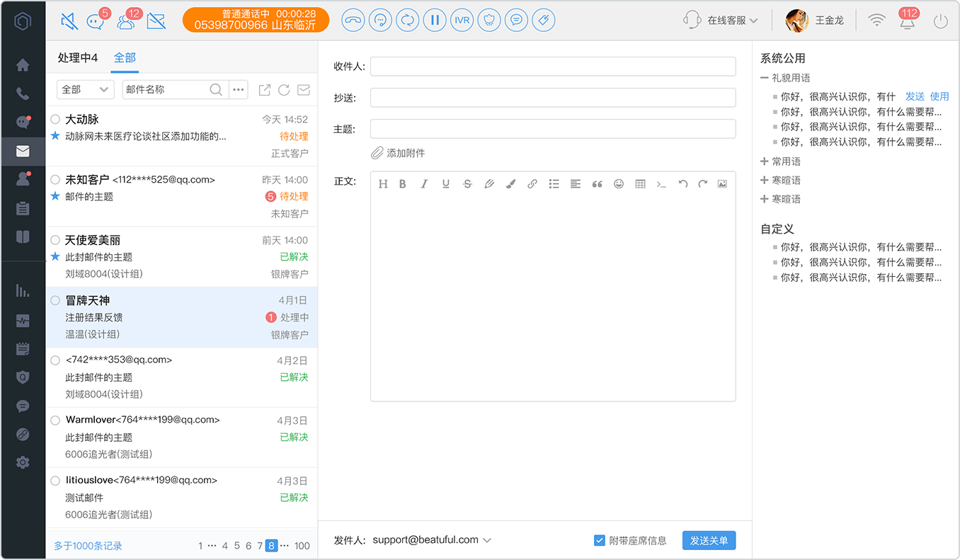Image resolution: width=960 pixels, height=560 pixels.
Task: Expand the 常用语 phrase group
Action: click(780, 161)
